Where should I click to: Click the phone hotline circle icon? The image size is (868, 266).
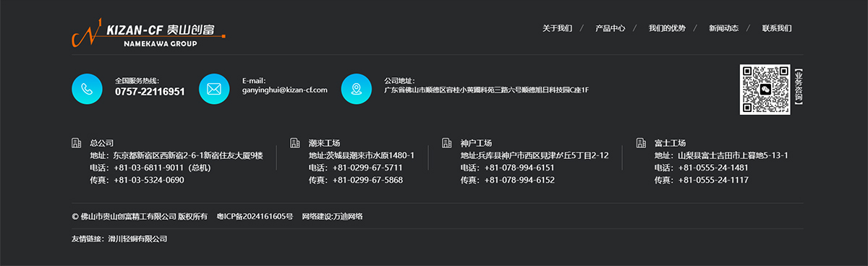(87, 89)
